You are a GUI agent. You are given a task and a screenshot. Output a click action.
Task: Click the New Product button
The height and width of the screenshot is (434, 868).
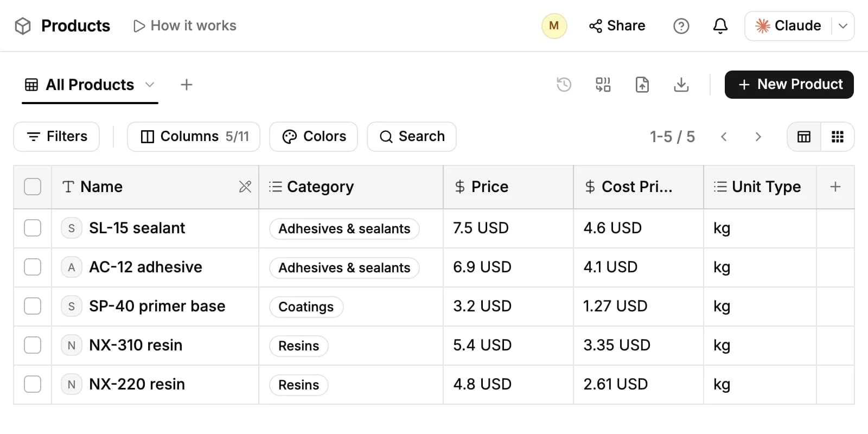point(789,85)
